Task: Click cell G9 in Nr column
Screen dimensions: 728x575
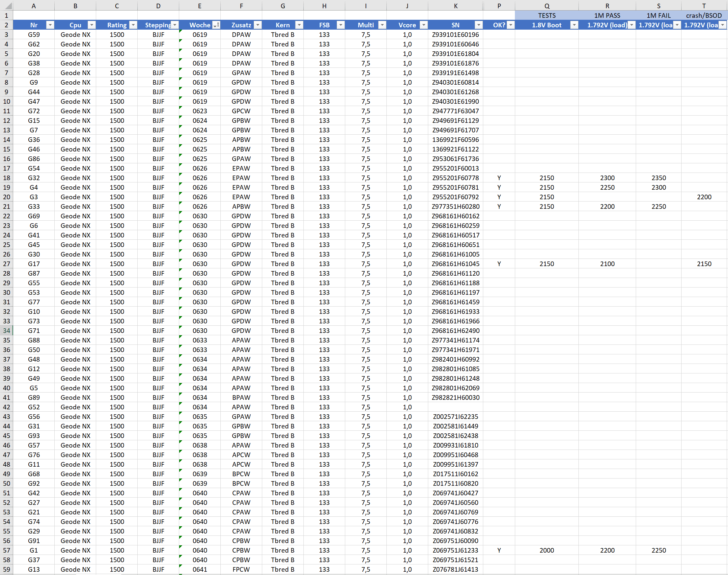Action: coord(34,82)
